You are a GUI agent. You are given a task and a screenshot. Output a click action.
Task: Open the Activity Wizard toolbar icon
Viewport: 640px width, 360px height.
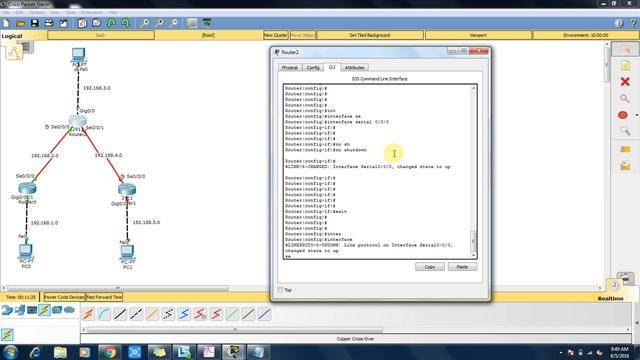point(64,23)
